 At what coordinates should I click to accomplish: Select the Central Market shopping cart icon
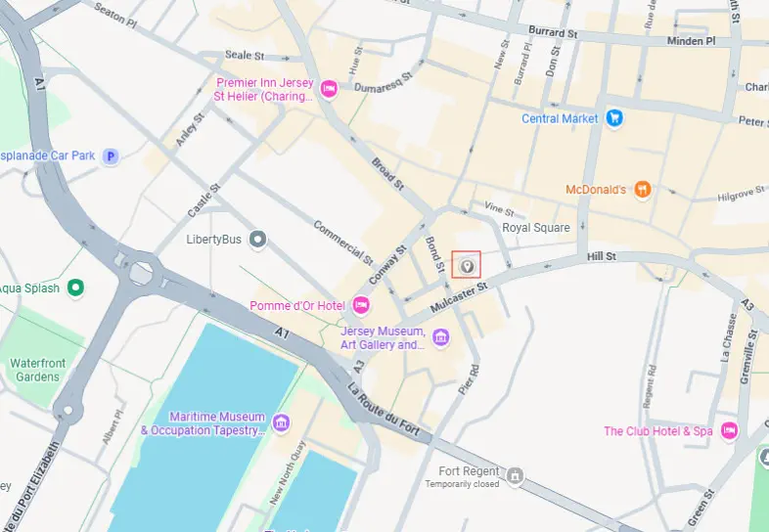point(614,118)
